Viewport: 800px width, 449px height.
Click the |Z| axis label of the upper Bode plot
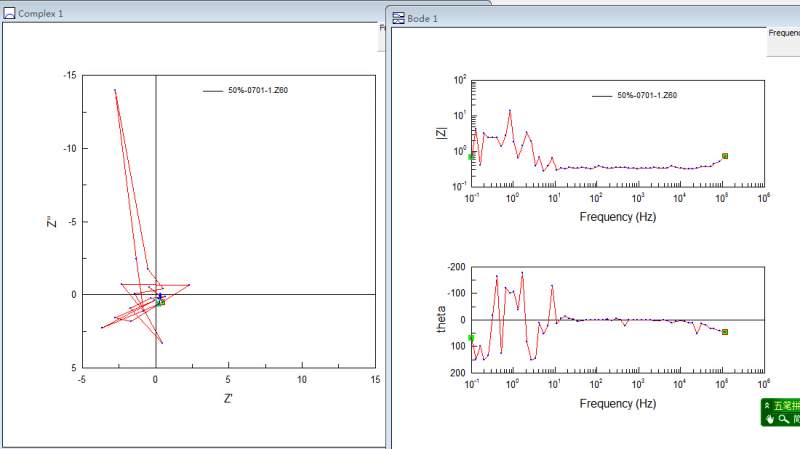tap(441, 133)
